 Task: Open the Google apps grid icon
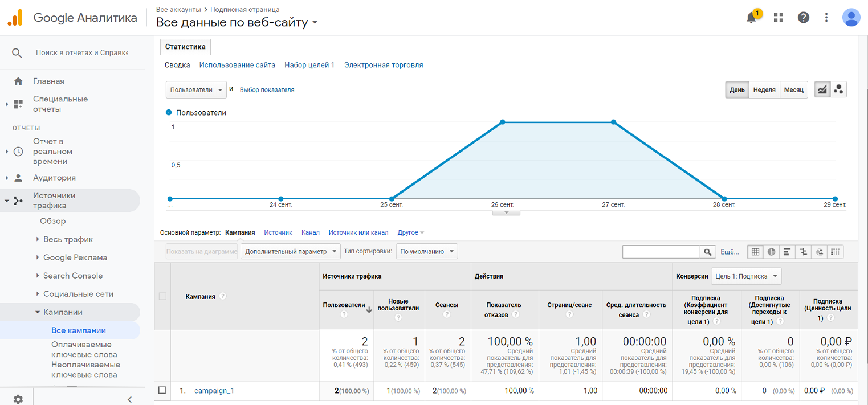tap(779, 18)
